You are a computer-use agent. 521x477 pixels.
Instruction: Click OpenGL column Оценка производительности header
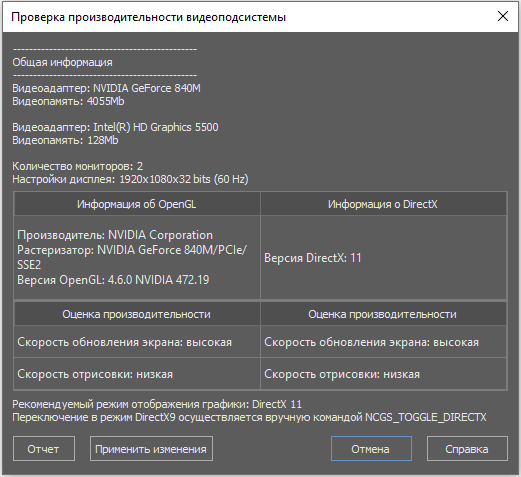(x=137, y=314)
